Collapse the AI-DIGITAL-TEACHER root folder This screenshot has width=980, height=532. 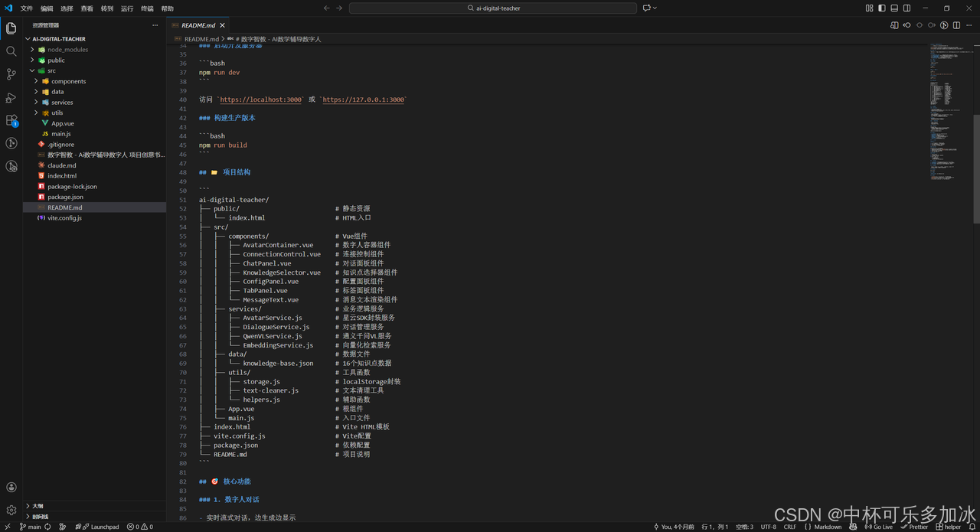point(94,39)
